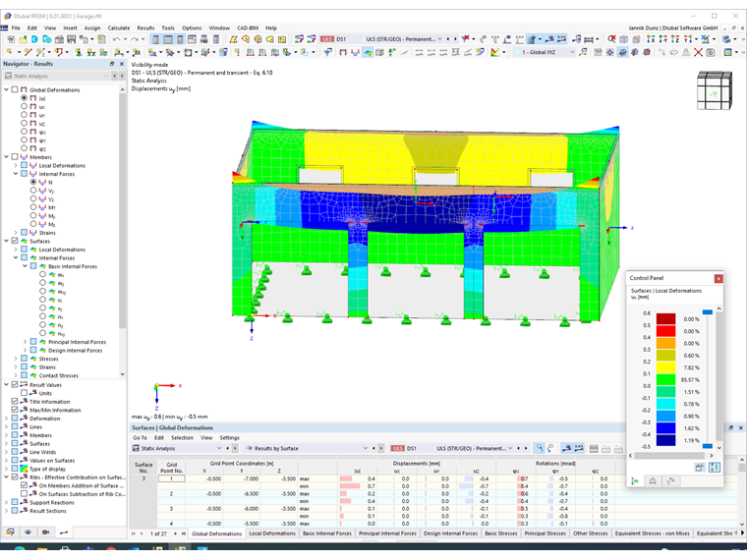Click the view in X direction icon

[651, 39]
